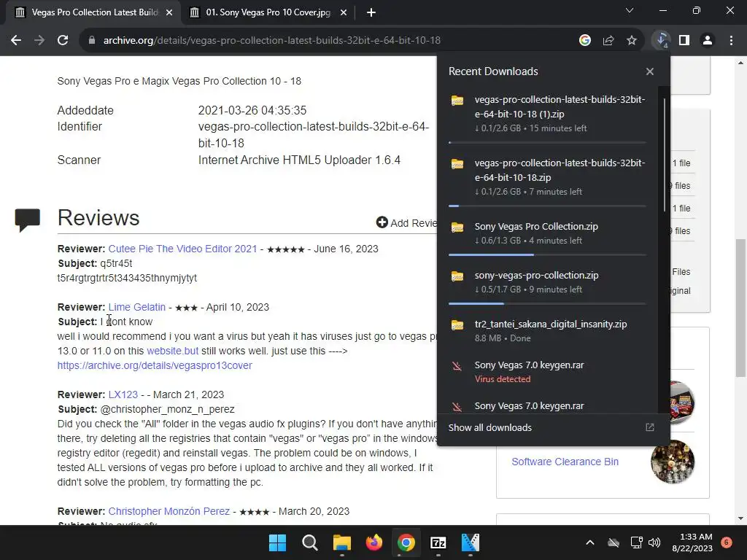Open the side panel icon
This screenshot has width=747, height=560.
[x=684, y=41]
